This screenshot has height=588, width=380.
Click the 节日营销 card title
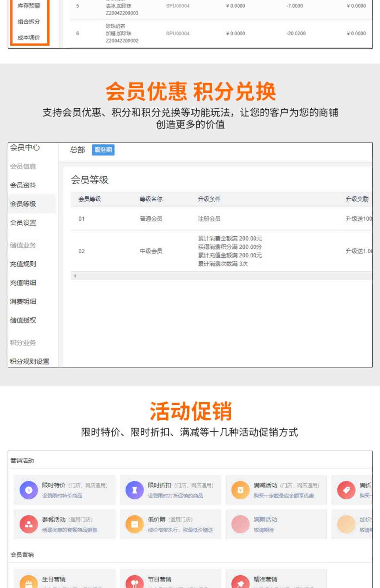160,579
